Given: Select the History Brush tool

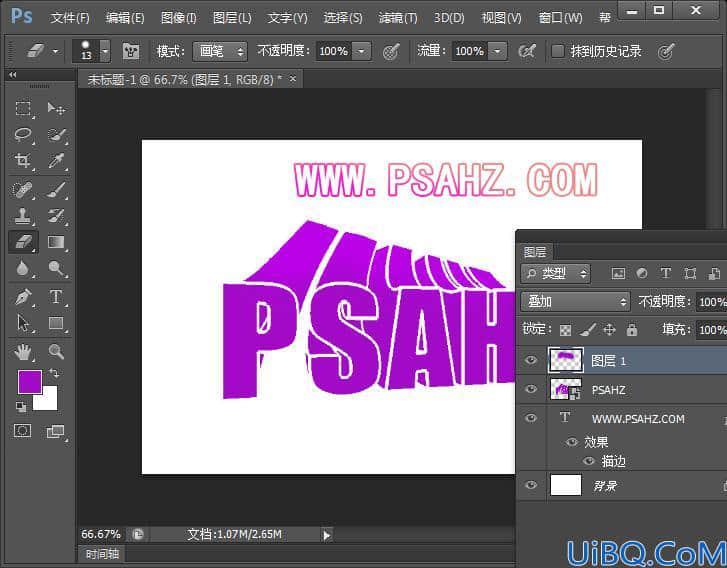Looking at the screenshot, I should tap(56, 216).
